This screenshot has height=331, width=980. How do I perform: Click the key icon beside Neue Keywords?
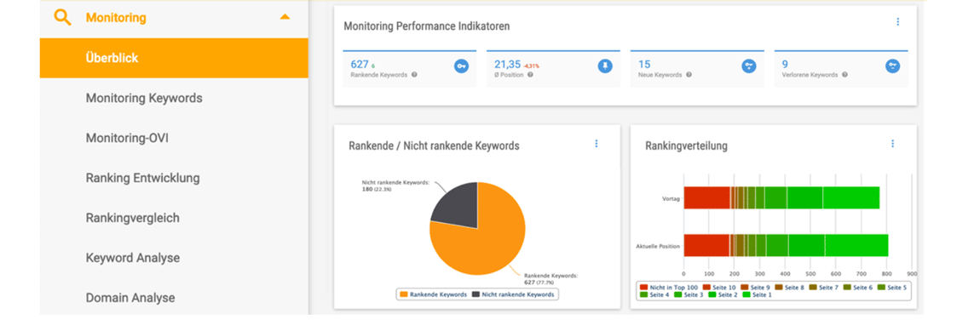tap(749, 66)
